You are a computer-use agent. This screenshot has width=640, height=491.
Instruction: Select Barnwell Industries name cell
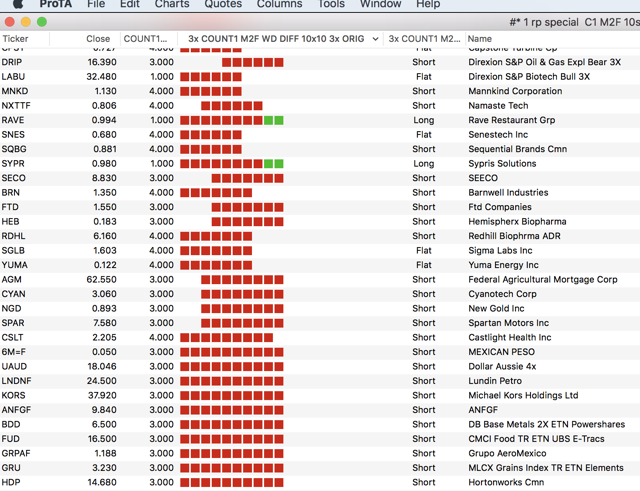click(x=508, y=193)
